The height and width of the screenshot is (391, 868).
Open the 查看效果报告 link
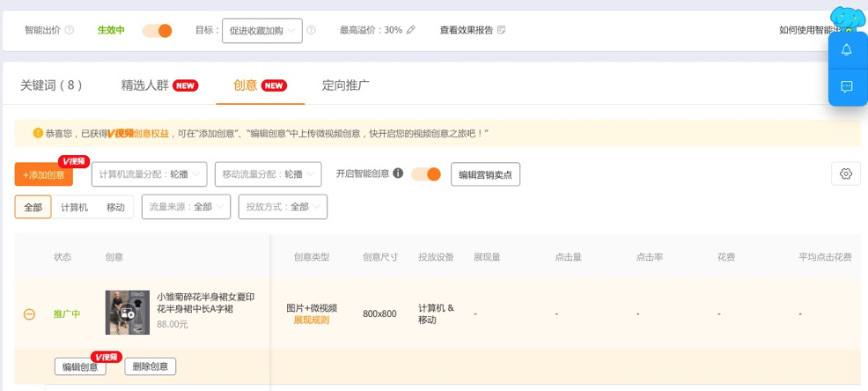coord(467,31)
